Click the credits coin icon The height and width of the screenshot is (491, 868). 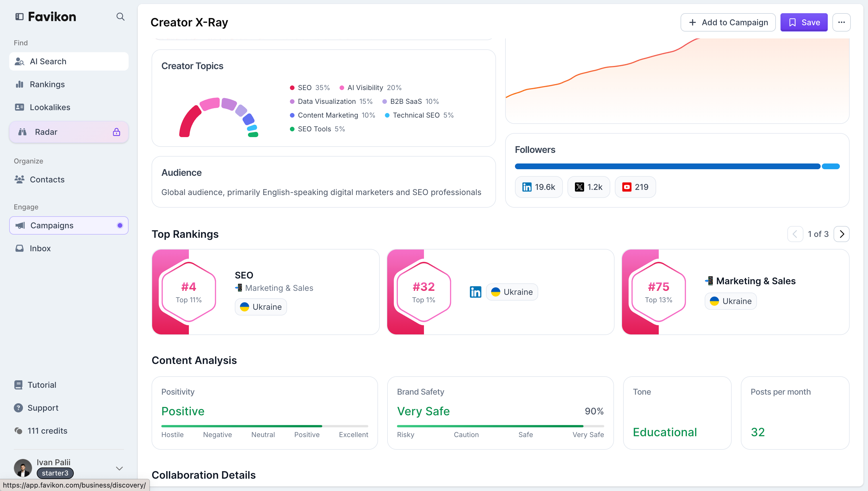19,431
